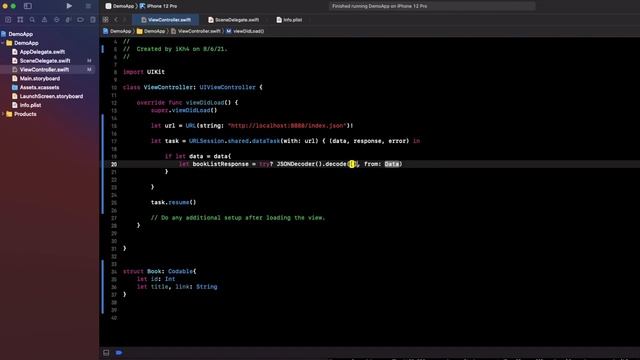Image resolution: width=640 pixels, height=360 pixels.
Task: Click the M status badge beside ViewController.swift
Action: pyautogui.click(x=89, y=70)
